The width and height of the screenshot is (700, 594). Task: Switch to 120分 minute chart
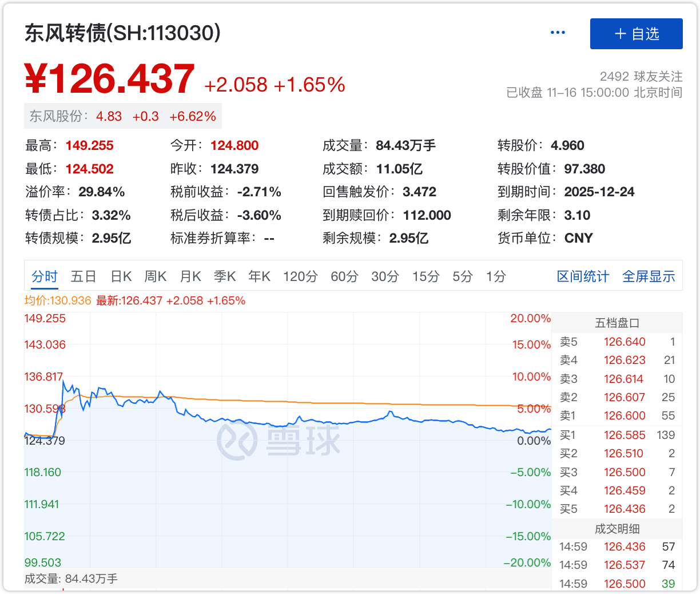[300, 277]
